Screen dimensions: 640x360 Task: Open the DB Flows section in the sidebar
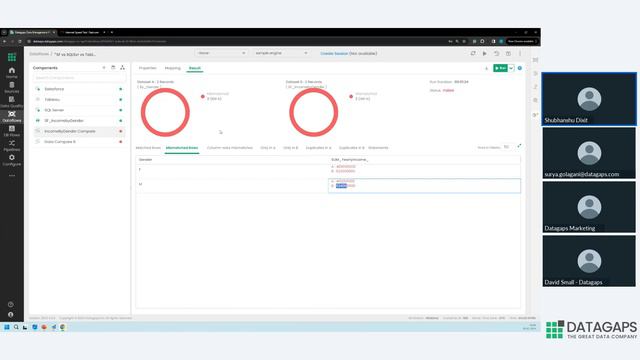[x=11, y=131]
